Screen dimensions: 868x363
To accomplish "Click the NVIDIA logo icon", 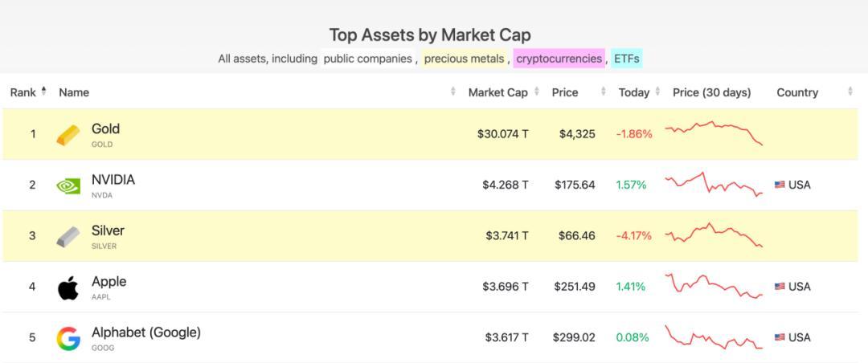I will [68, 186].
